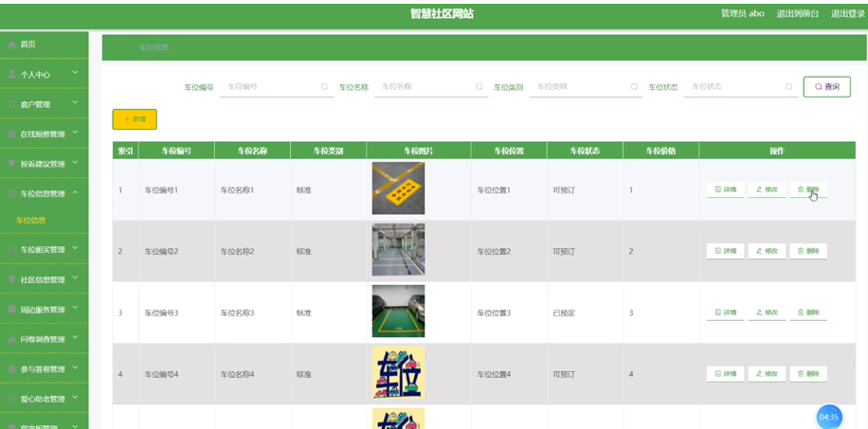Click the chart icon beside 问卷调查管理
Viewport: 868px width, 429px height.
pos(11,339)
